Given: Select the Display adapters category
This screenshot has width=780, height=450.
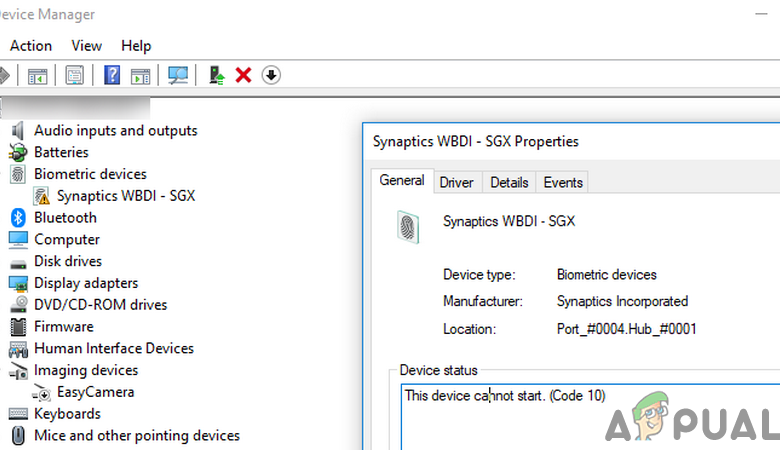Looking at the screenshot, I should [x=86, y=283].
